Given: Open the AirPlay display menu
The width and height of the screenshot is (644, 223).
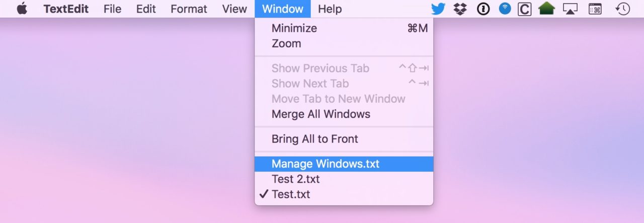Looking at the screenshot, I should pyautogui.click(x=570, y=9).
